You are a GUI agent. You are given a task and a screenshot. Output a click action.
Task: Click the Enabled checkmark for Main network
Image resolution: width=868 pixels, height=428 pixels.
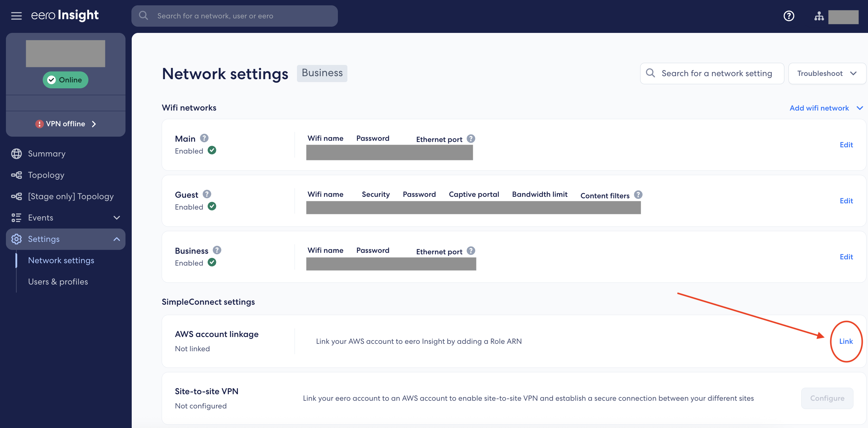(x=212, y=151)
